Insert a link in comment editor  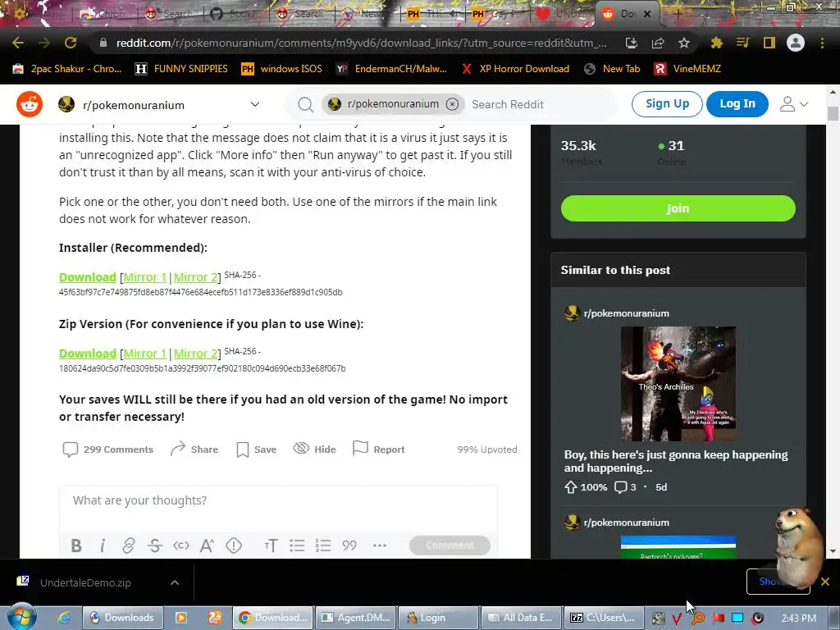129,546
